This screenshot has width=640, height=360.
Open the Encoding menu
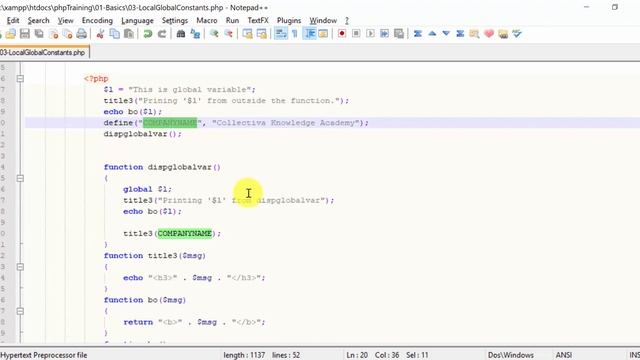coord(97,20)
